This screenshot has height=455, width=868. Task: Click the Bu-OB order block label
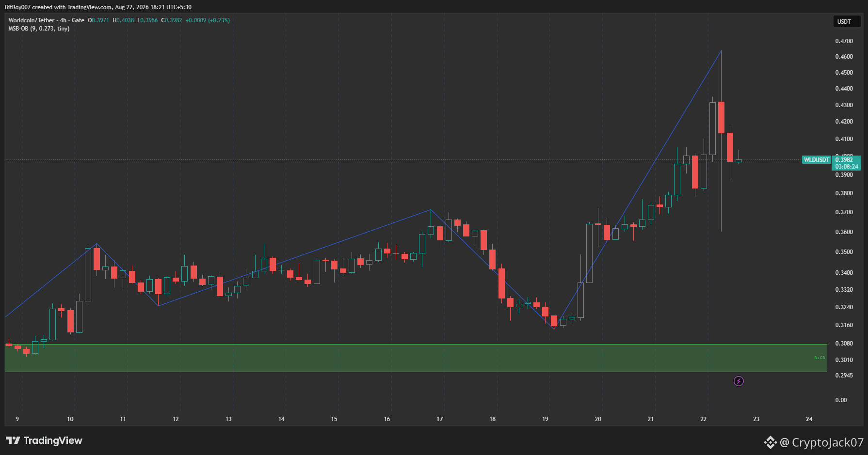(x=819, y=358)
